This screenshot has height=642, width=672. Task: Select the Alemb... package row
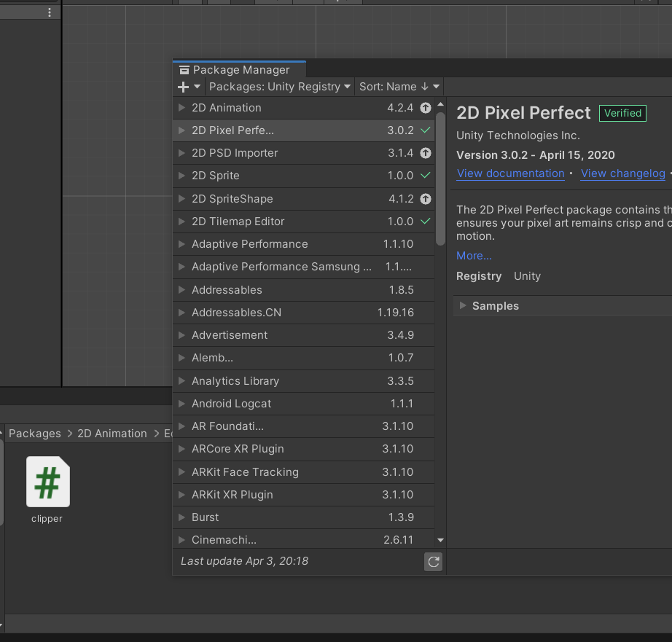coord(303,358)
